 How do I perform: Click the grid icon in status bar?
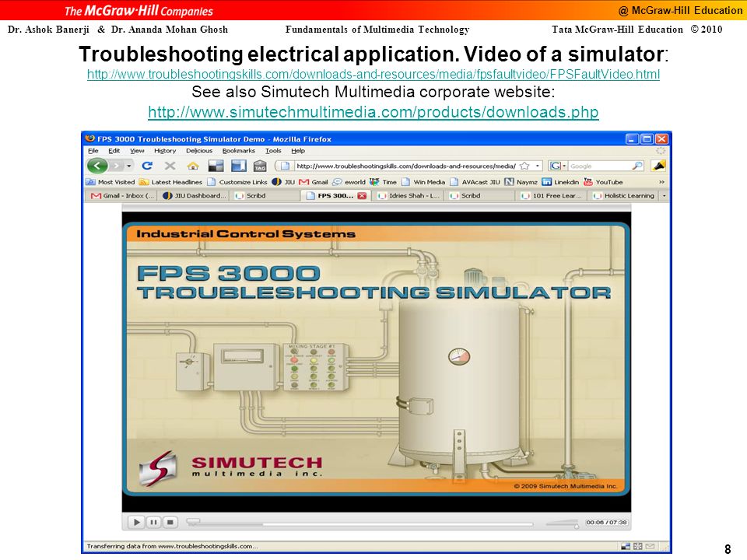[x=637, y=546]
